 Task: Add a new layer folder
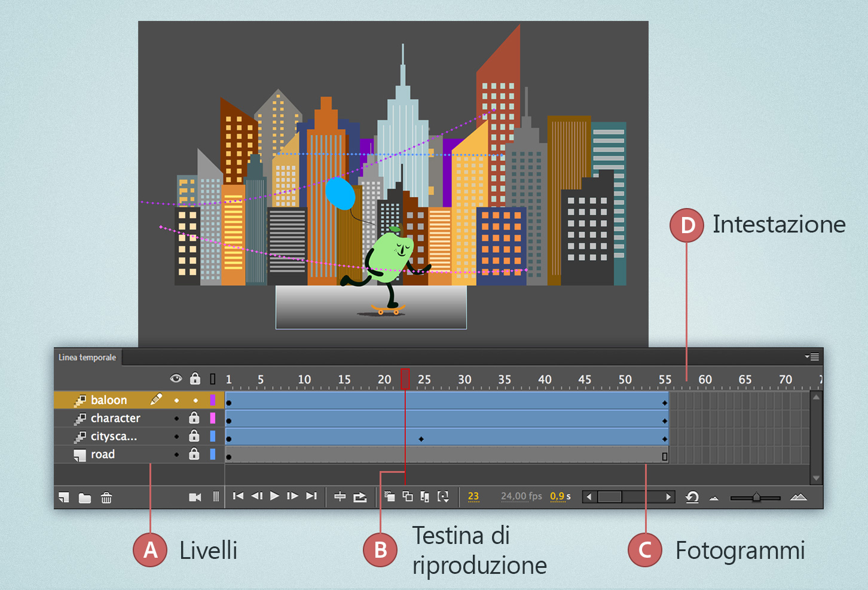[x=85, y=497]
